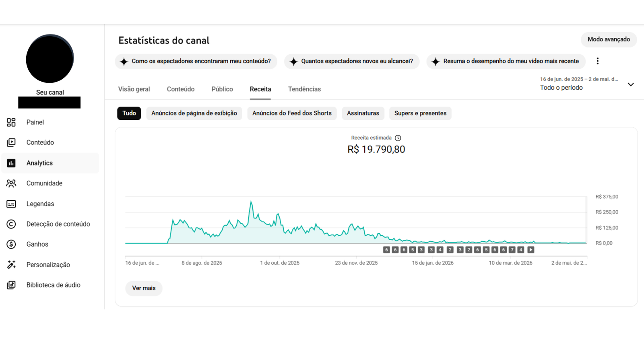Click the play-arrow video marker under the chart
This screenshot has height=362, width=644.
click(531, 250)
